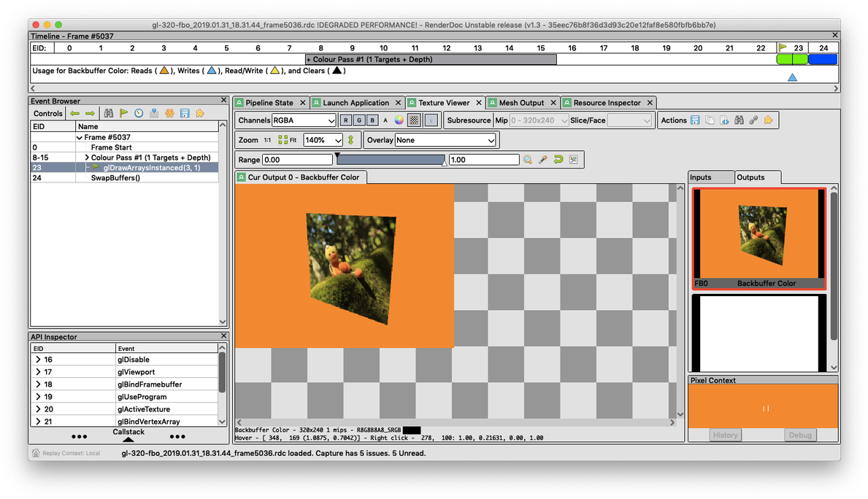Expand API event 18 glBindFramebuffer
868x499 pixels.
pos(38,384)
